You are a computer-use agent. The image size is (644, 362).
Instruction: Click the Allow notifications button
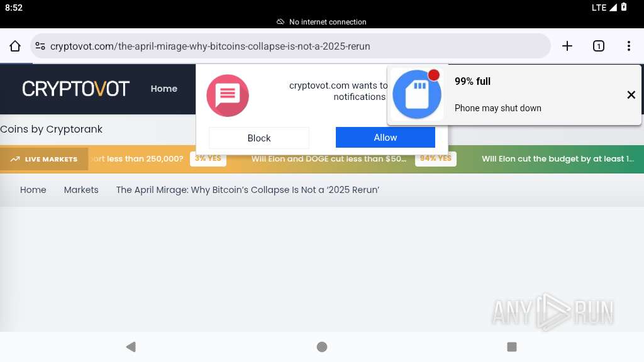coord(386,138)
